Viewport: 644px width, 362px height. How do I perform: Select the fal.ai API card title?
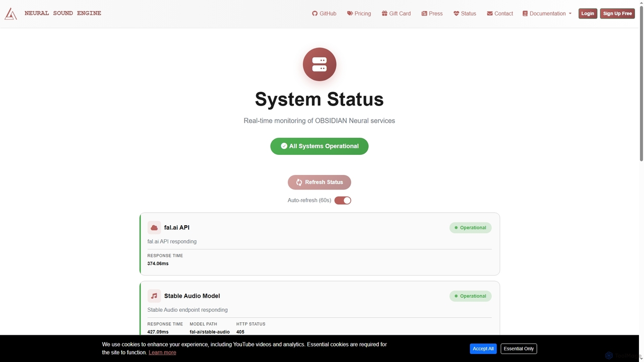point(177,228)
